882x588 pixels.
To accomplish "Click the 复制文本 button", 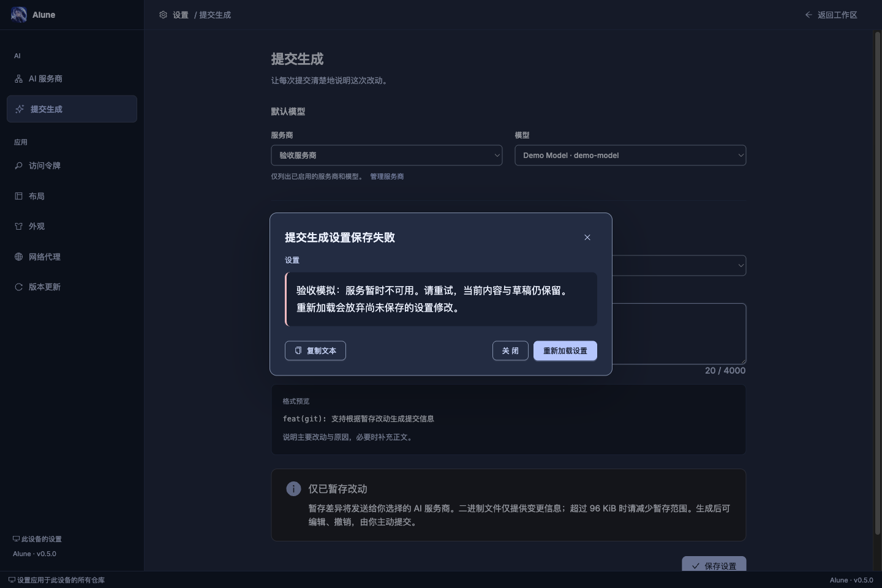I will point(315,350).
